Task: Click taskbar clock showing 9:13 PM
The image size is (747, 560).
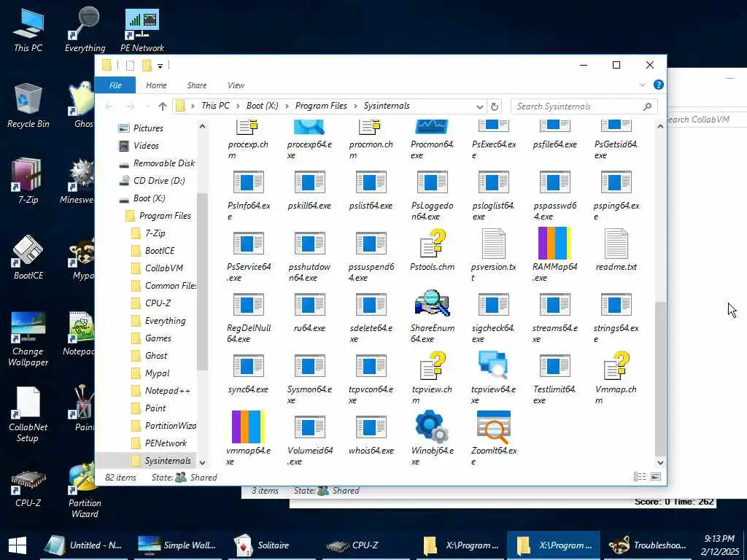Action: pos(719,545)
